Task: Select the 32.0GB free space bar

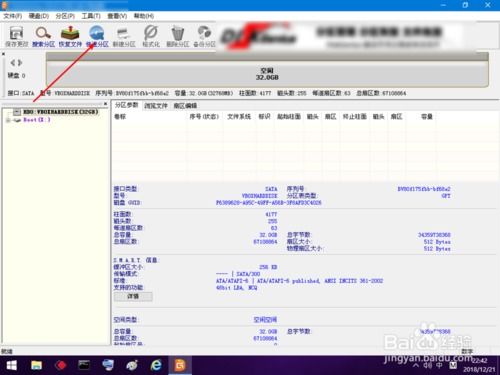Action: point(267,74)
